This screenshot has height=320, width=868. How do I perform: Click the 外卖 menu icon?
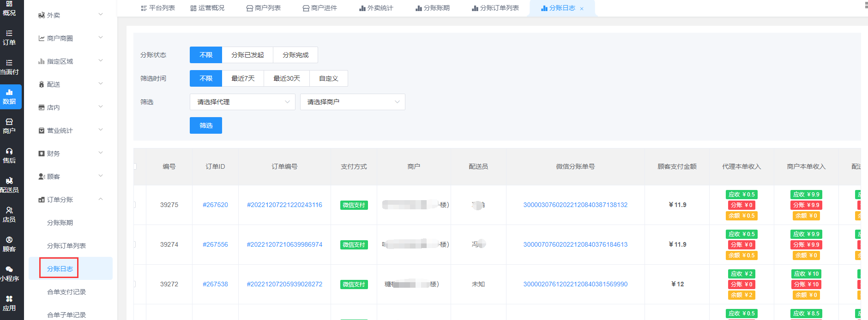(x=42, y=15)
